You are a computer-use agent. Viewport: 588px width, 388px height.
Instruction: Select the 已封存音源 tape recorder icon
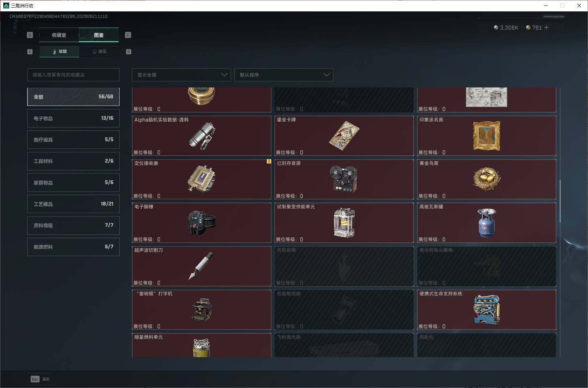344,179
